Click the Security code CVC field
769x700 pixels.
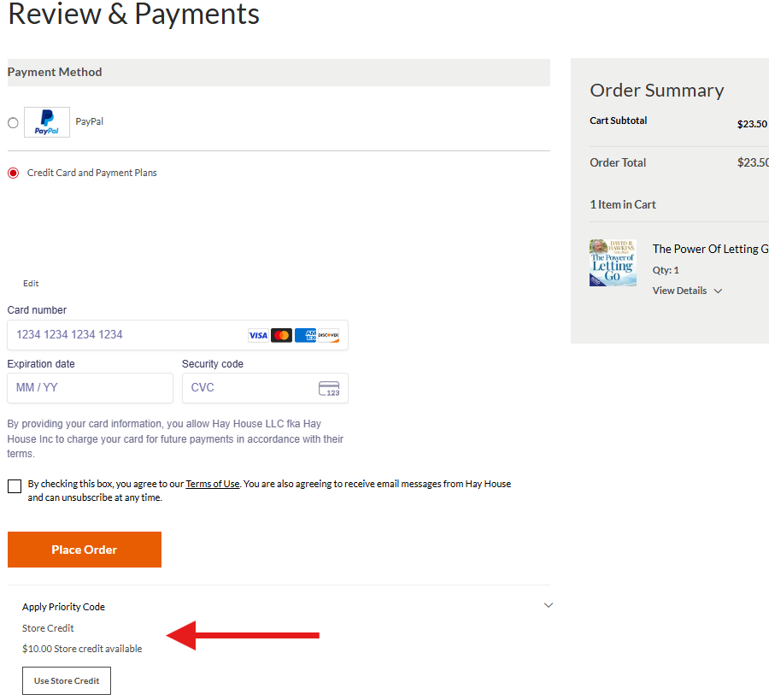tap(248, 388)
